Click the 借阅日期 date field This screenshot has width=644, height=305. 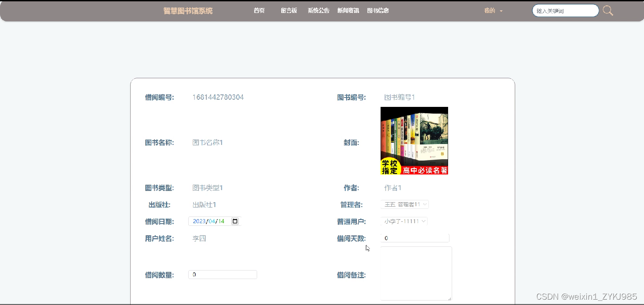tap(215, 221)
